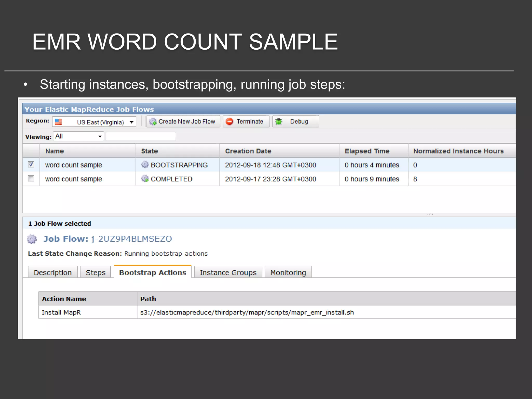Uncheck the BOOTSTRAPPING word count sample checkbox
The width and height of the screenshot is (532, 399).
coord(31,164)
